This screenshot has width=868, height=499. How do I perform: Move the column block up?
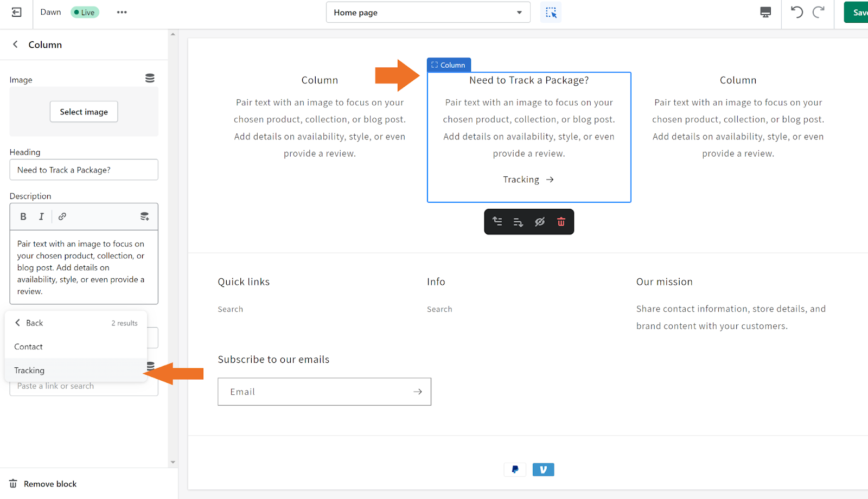497,221
